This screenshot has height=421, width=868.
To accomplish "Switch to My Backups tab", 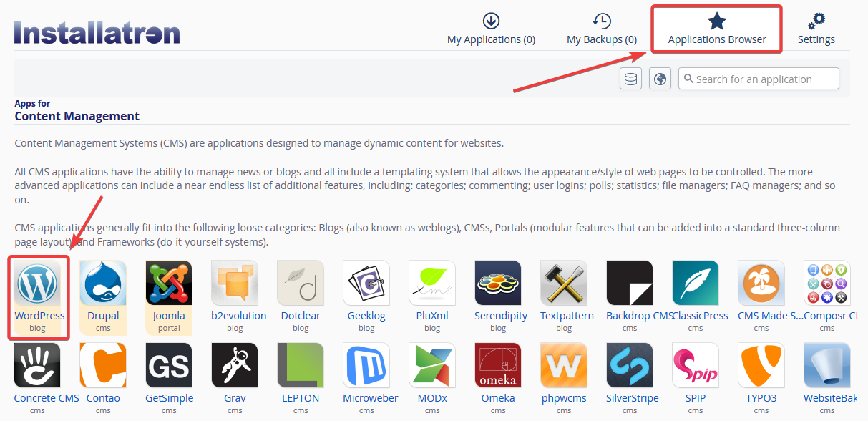I will pos(602,29).
